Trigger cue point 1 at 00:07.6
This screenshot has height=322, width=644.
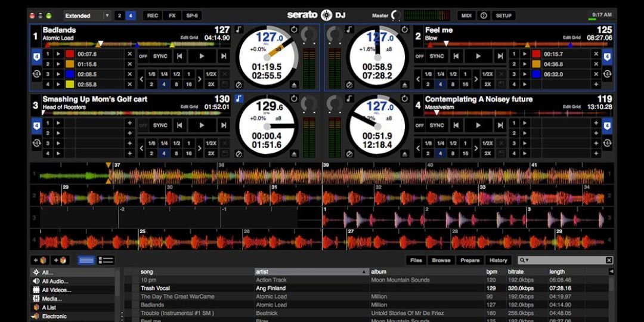58,54
